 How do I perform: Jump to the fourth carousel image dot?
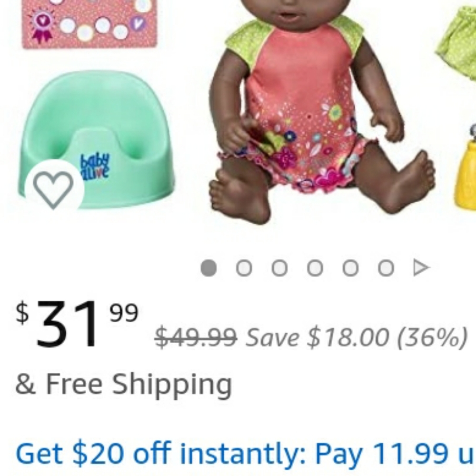point(315,268)
